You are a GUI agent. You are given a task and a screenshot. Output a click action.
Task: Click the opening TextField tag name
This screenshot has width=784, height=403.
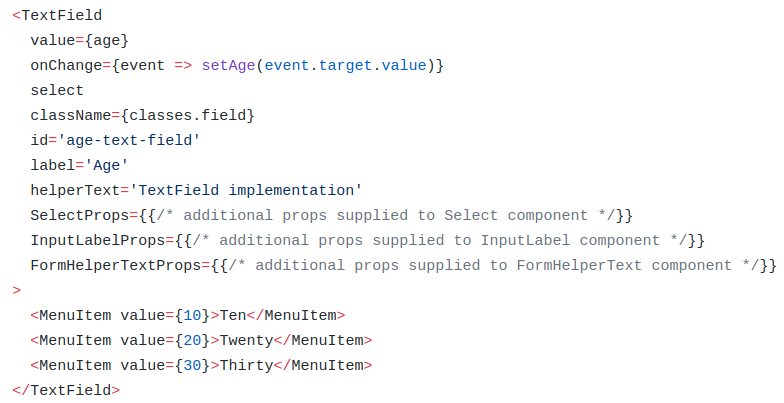pos(62,16)
